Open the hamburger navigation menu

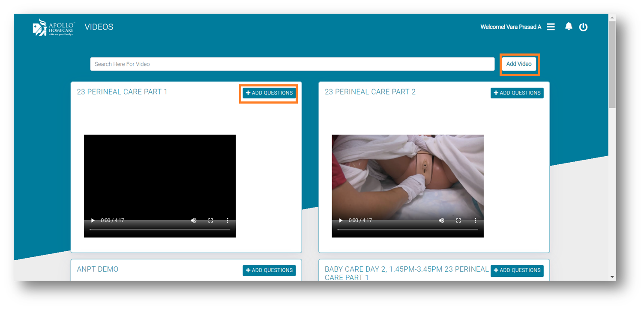coord(551,27)
